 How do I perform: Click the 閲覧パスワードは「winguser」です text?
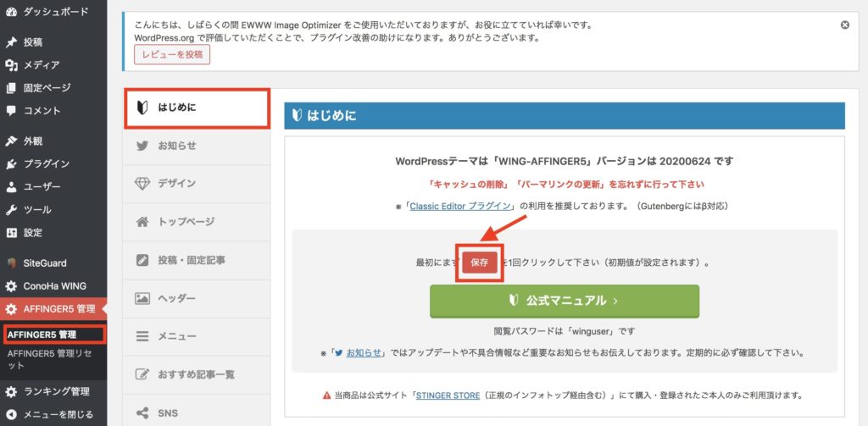565,331
